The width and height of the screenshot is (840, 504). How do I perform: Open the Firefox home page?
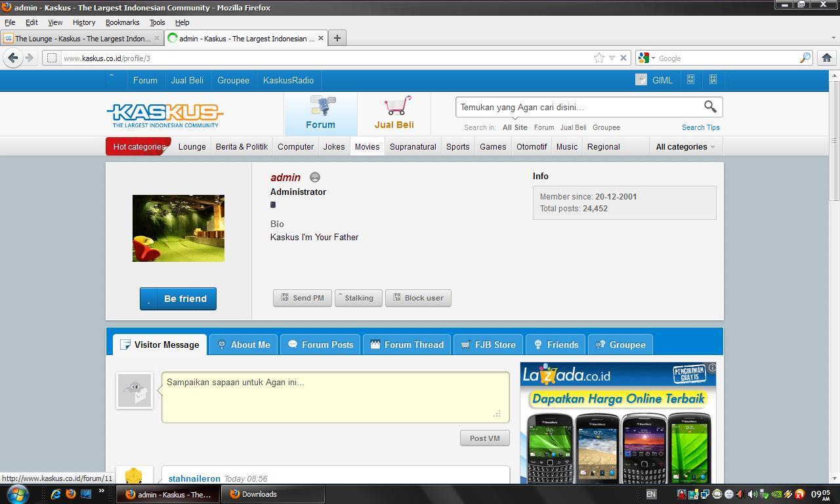pyautogui.click(x=827, y=58)
